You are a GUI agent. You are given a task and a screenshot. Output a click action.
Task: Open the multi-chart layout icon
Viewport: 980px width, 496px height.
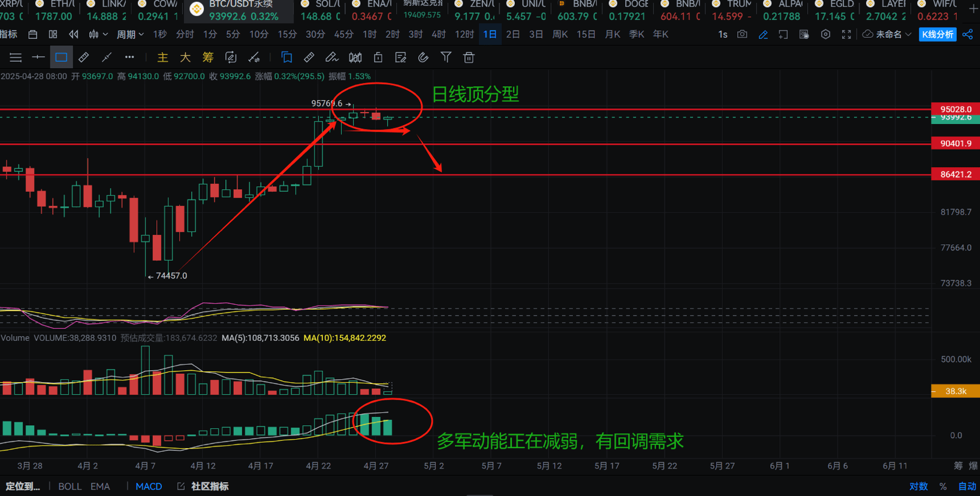coord(53,35)
